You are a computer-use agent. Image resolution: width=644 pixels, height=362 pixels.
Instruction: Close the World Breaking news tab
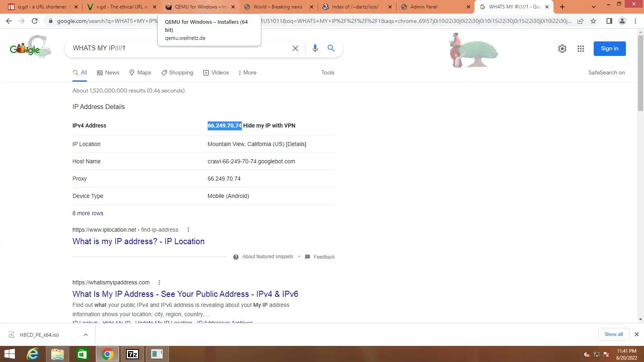tap(311, 7)
